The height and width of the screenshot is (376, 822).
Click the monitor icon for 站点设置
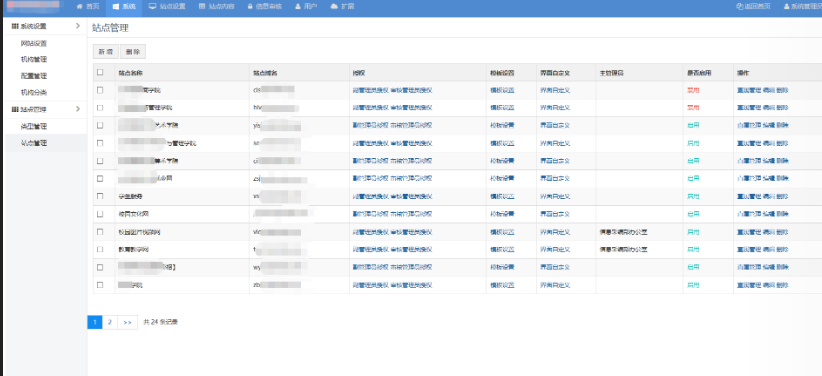point(152,7)
